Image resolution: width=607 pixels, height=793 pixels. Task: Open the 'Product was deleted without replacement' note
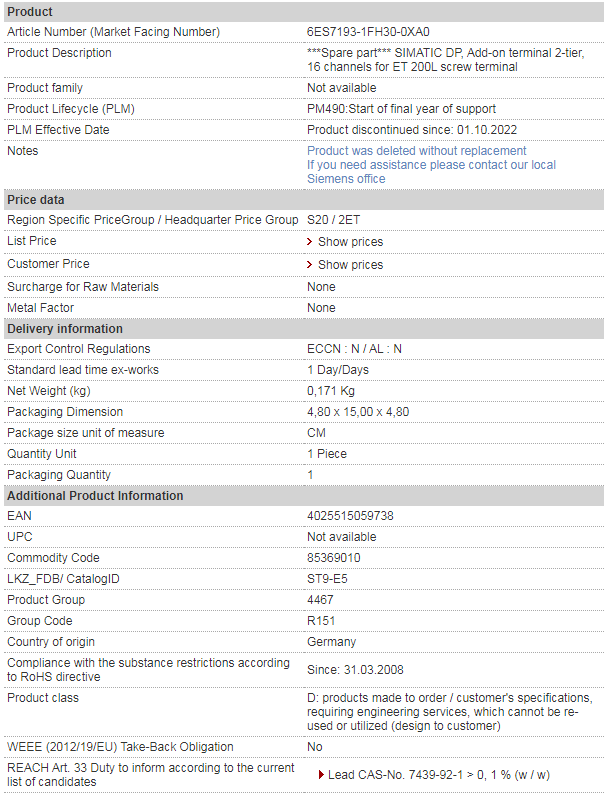(x=416, y=151)
